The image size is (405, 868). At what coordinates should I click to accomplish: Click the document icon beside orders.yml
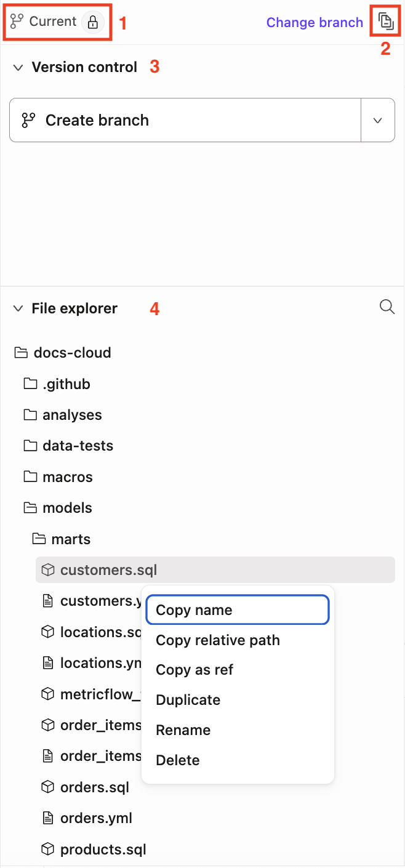point(47,818)
